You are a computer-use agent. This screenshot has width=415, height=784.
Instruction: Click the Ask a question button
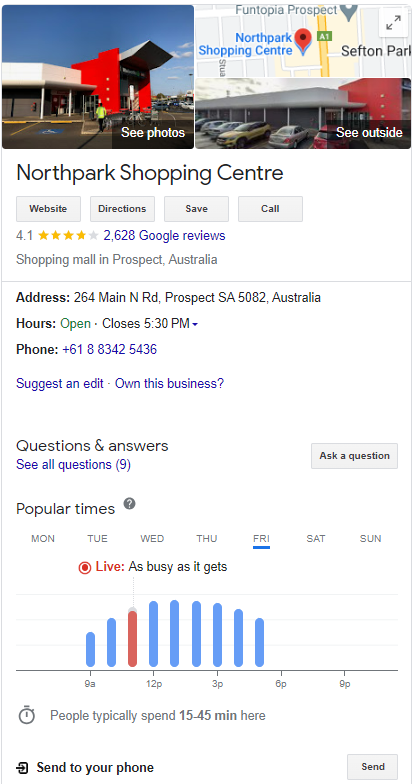pos(354,456)
